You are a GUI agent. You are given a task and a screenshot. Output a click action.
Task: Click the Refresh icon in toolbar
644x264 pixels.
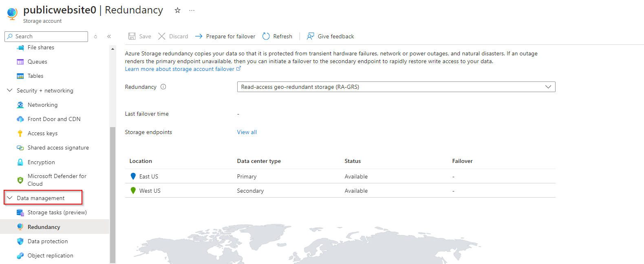click(266, 36)
